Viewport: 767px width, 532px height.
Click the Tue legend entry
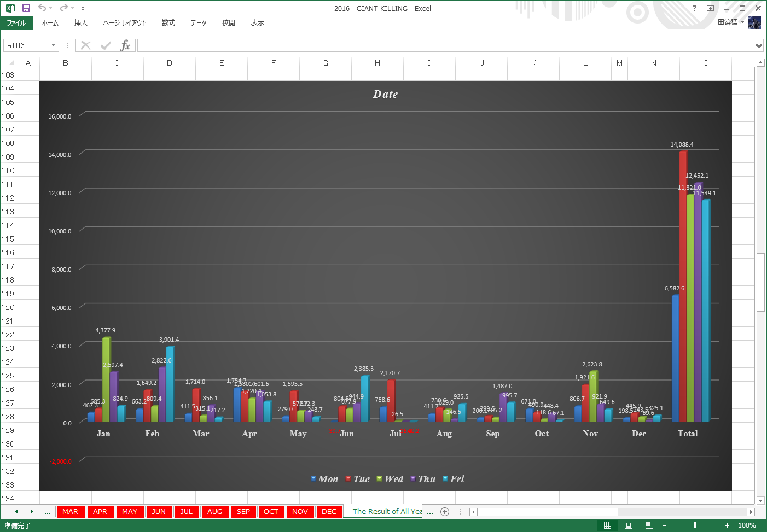(x=357, y=479)
